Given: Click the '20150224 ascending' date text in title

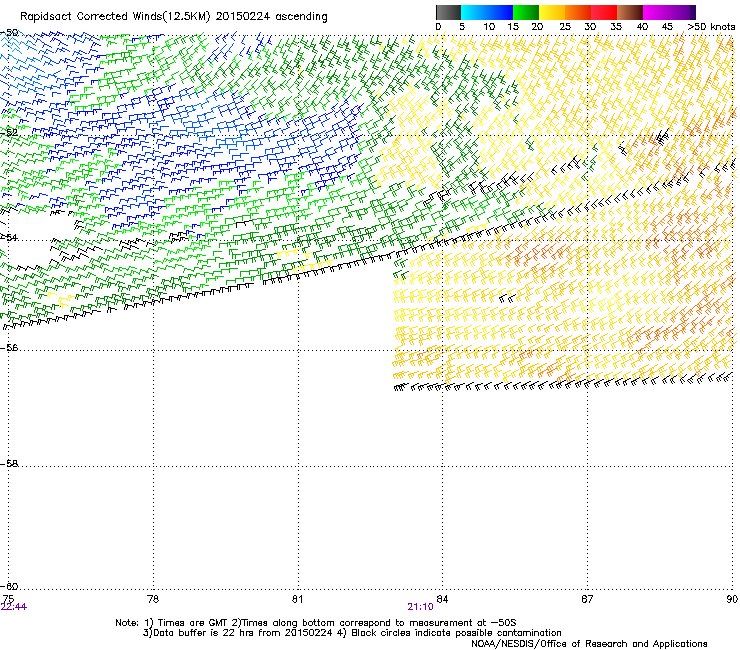Looking at the screenshot, I should click(x=271, y=17).
